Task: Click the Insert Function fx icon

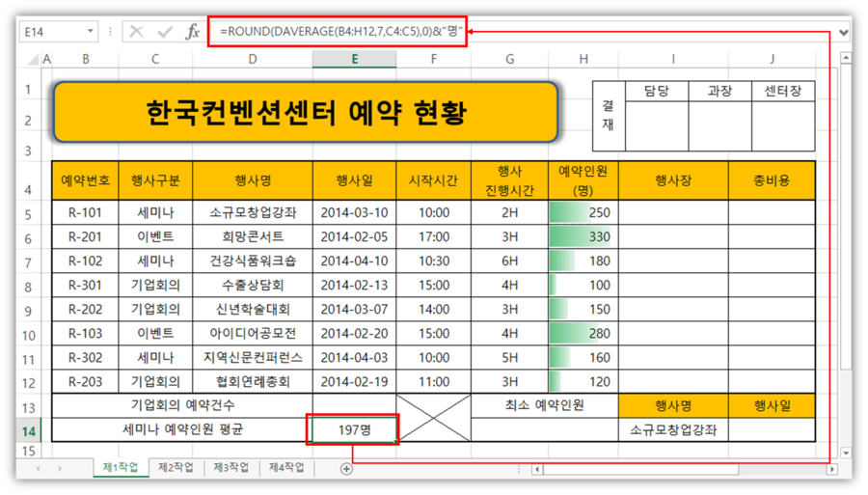Action: [193, 32]
